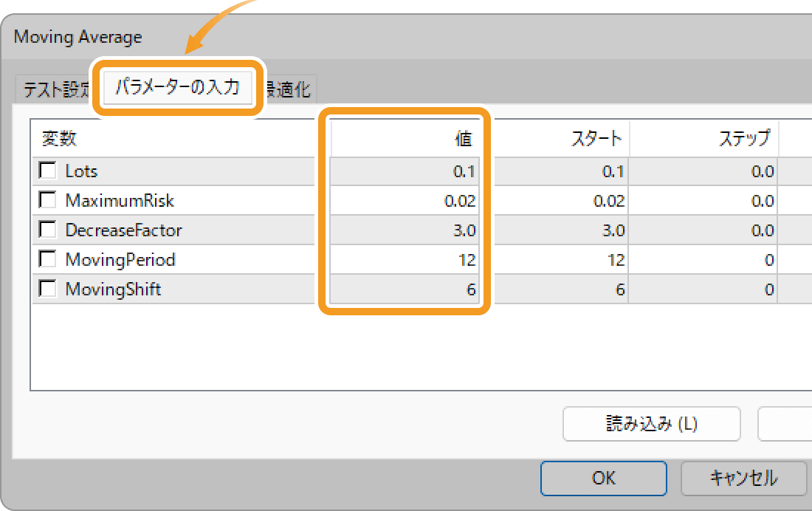Edit the Lots value 0.1 cell
The width and height of the screenshot is (812, 511).
(x=405, y=171)
